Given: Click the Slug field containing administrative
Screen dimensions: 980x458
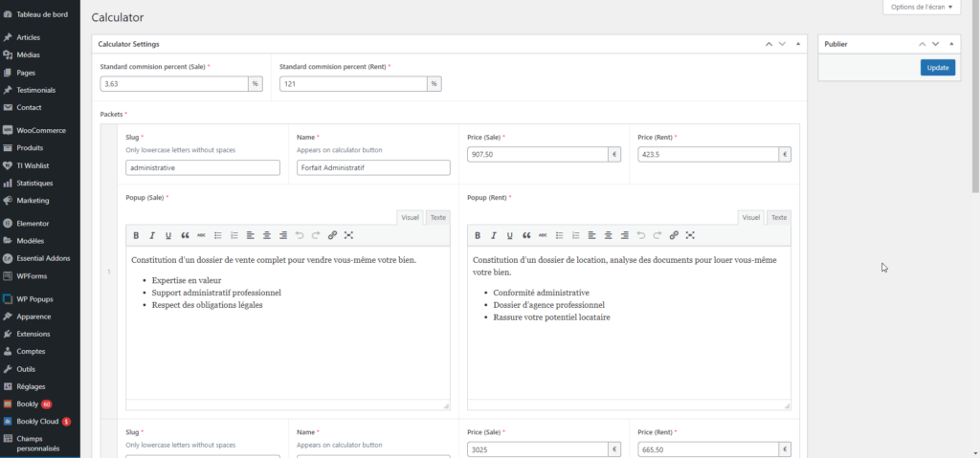Looking at the screenshot, I should tap(203, 167).
